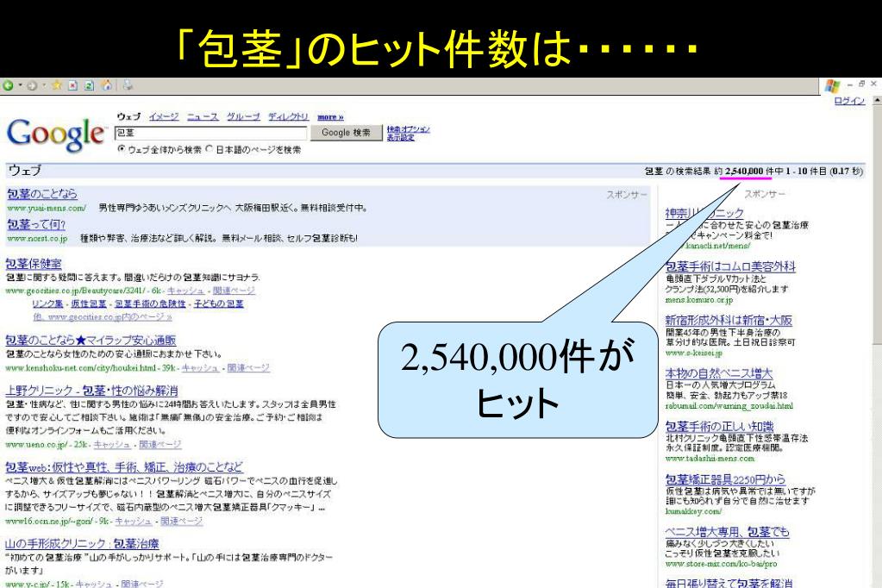Print the page using printer icon
882x588 pixels.
click(x=128, y=85)
